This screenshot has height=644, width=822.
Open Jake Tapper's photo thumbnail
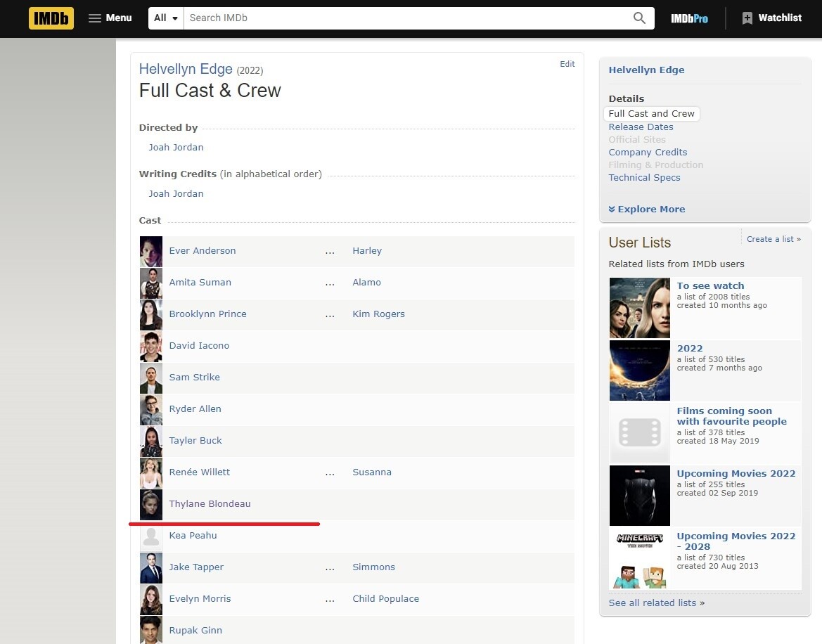pyautogui.click(x=151, y=568)
